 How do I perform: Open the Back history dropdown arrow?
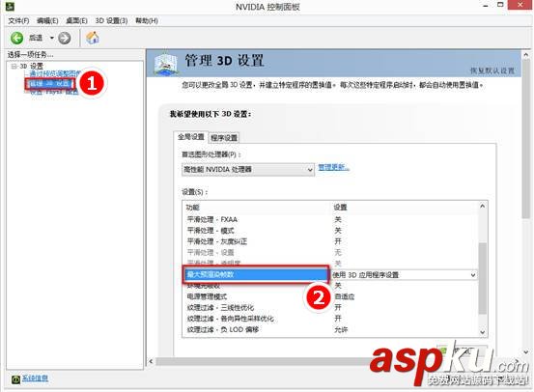click(x=52, y=38)
